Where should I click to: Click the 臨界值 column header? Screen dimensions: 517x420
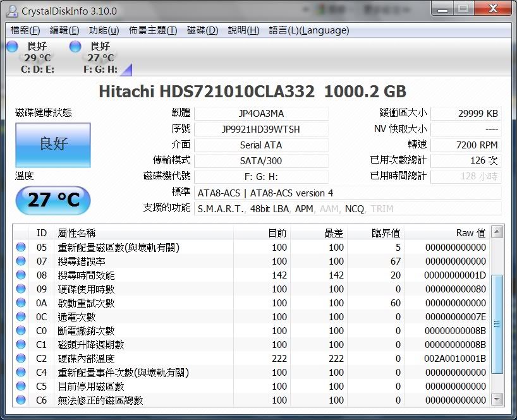point(376,233)
